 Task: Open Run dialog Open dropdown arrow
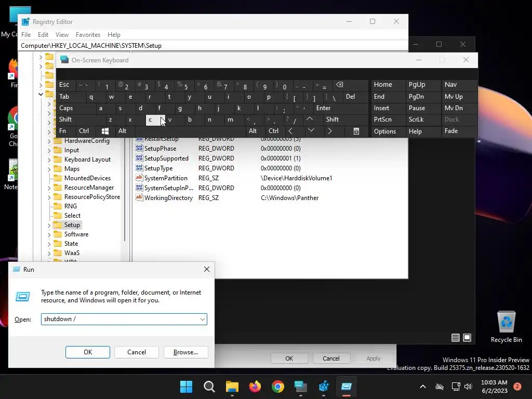[x=202, y=320]
